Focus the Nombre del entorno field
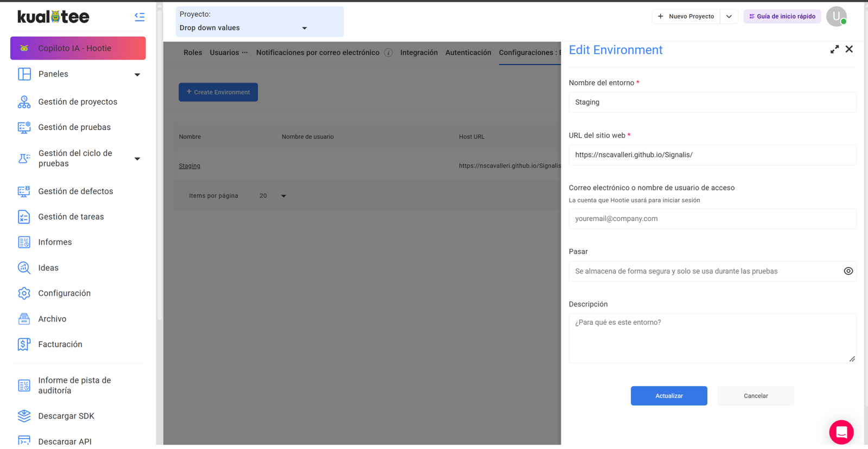868x449 pixels. click(x=712, y=102)
